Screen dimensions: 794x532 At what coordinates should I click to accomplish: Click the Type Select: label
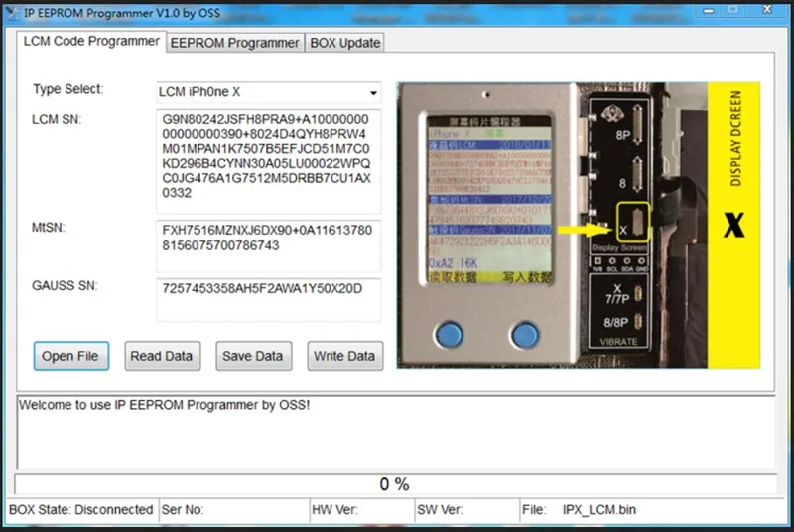[67, 89]
